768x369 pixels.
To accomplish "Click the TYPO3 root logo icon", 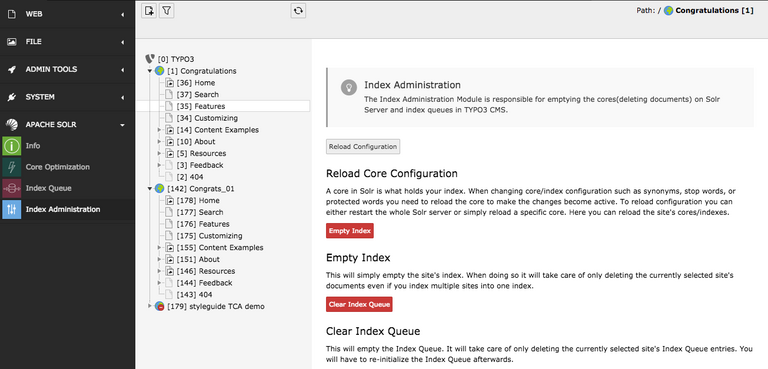I will coord(150,59).
